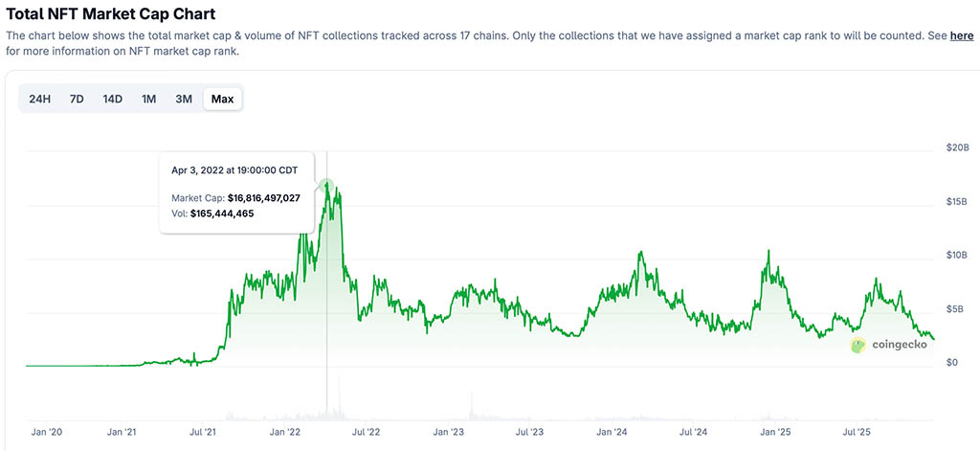Click the tooltip Vol value $165,444,465
The width and height of the screenshot is (980, 451).
[223, 213]
